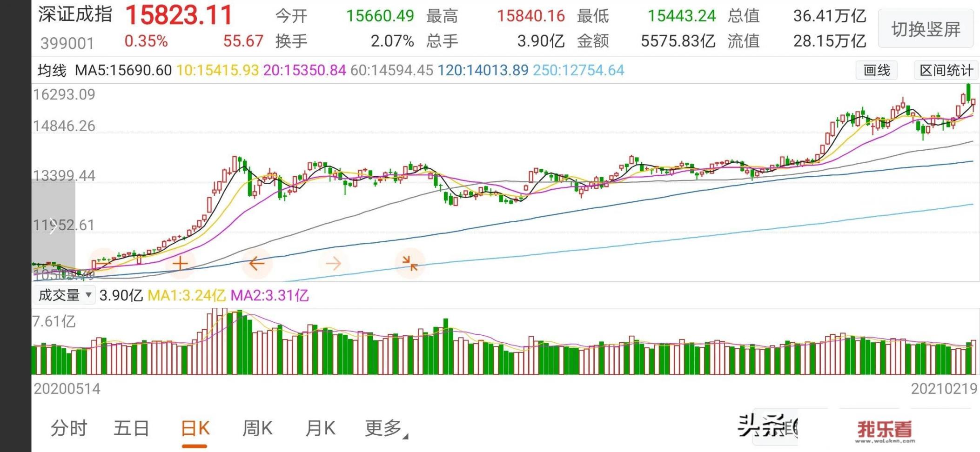The width and height of the screenshot is (980, 452).
Task: Click the point change 55.67
Action: [243, 41]
